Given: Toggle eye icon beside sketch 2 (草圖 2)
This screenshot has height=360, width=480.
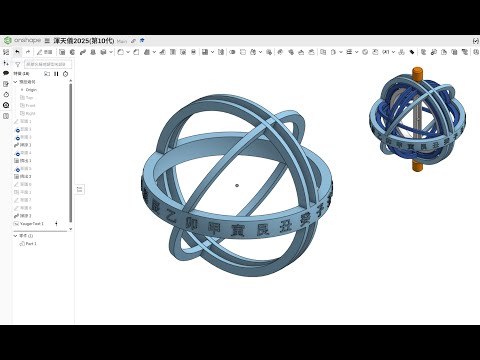Looking at the screenshot, I should click(x=18, y=129).
